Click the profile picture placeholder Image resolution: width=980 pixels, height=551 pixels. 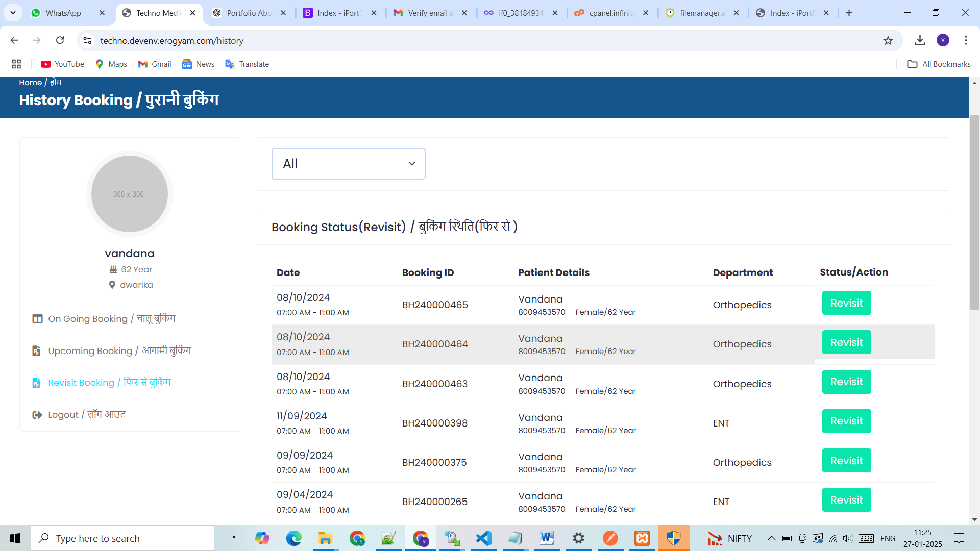pyautogui.click(x=130, y=194)
